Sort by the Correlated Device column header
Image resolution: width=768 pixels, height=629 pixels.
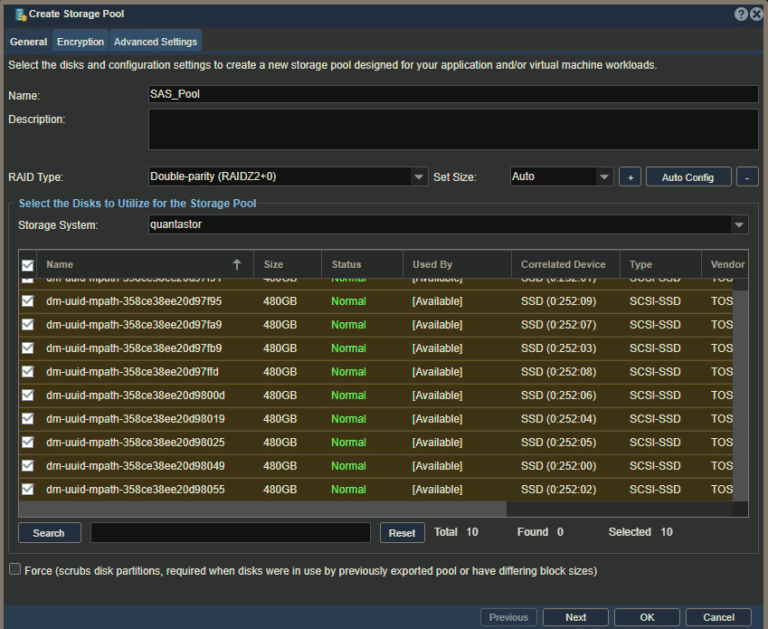click(566, 265)
